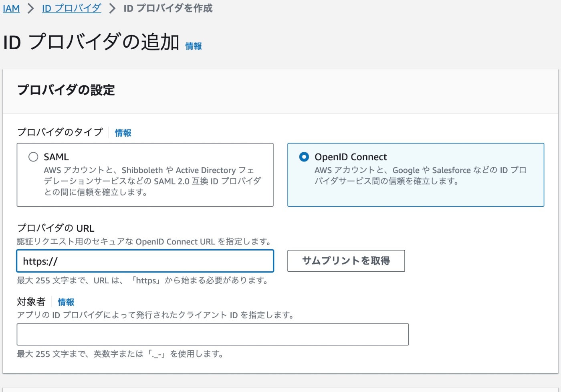The height and width of the screenshot is (392, 561).
Task: Click the アプリの ID プロバイダ description text
Action: [156, 315]
